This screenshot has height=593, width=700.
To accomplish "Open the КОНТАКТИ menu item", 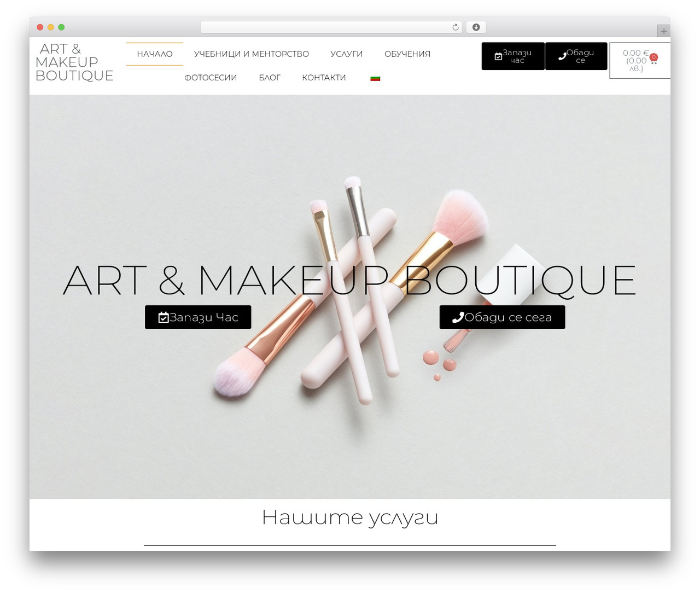I will pos(324,78).
